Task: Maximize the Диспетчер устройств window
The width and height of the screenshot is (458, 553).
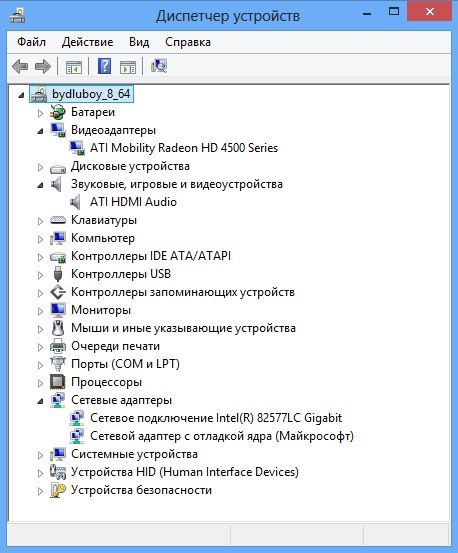Action: [x=394, y=12]
